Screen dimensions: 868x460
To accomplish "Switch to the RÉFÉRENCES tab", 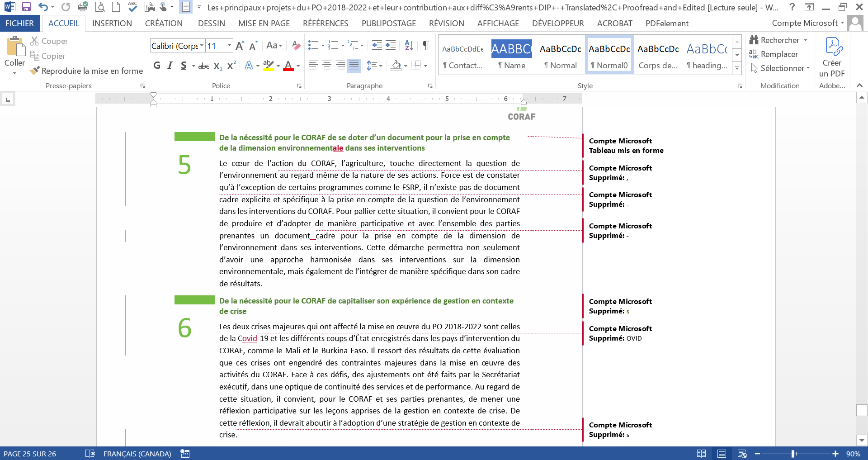I will [325, 24].
